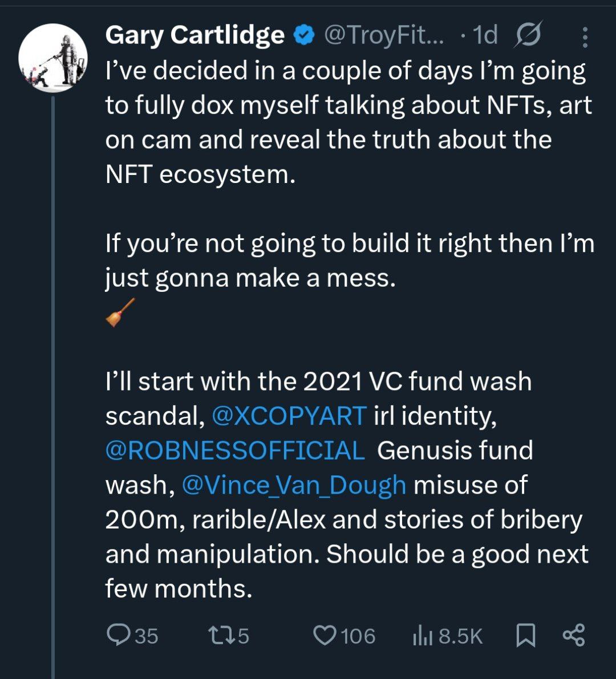Open the three-dot more options menu
The height and width of the screenshot is (679, 616).
(x=585, y=38)
